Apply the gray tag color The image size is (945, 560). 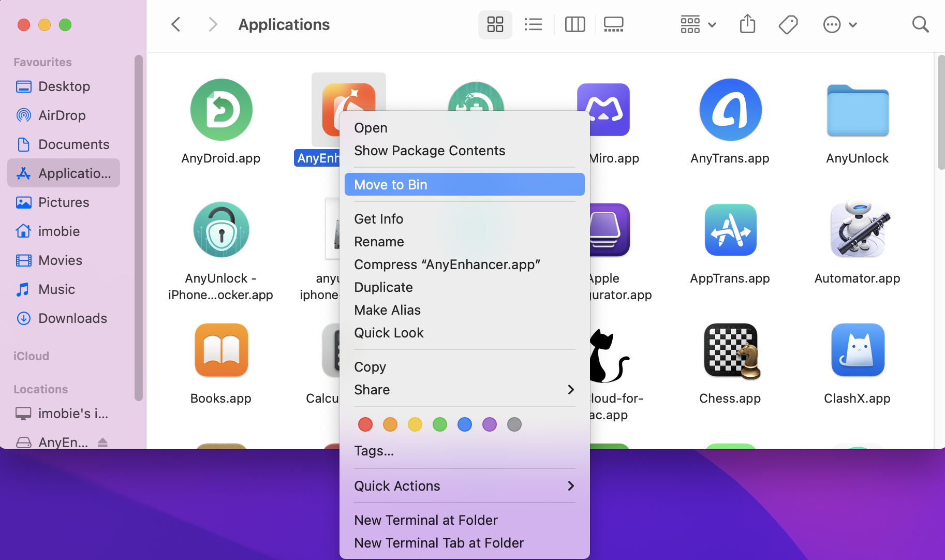click(x=514, y=424)
